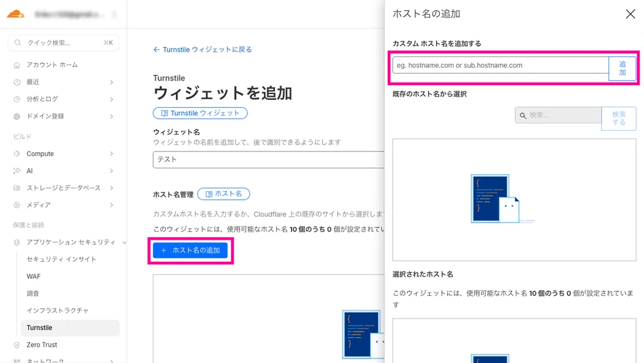The image size is (644, 363).
Task: Click the ウィジェット名 field containing テスト
Action: (x=269, y=159)
